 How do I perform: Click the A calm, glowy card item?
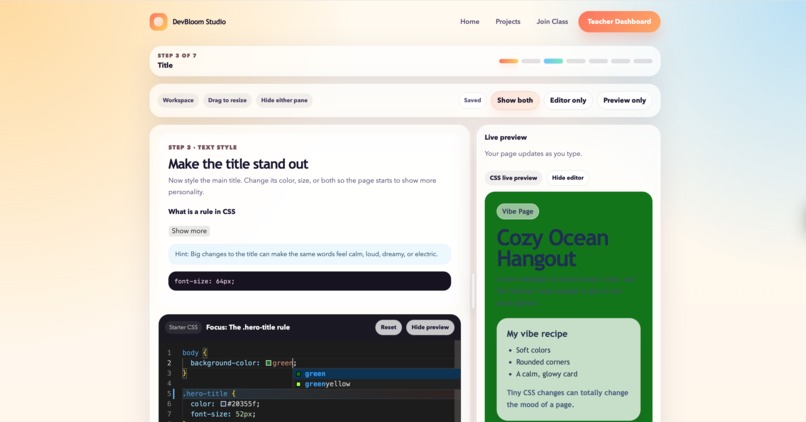pyautogui.click(x=546, y=374)
